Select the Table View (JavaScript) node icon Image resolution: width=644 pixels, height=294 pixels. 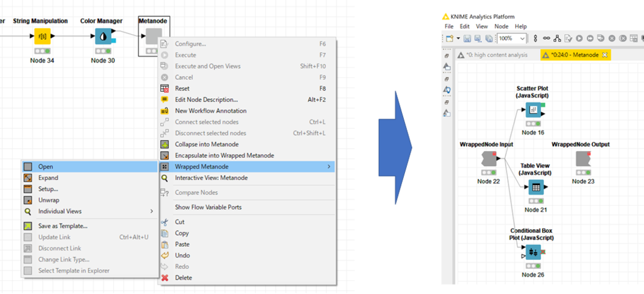tap(536, 187)
